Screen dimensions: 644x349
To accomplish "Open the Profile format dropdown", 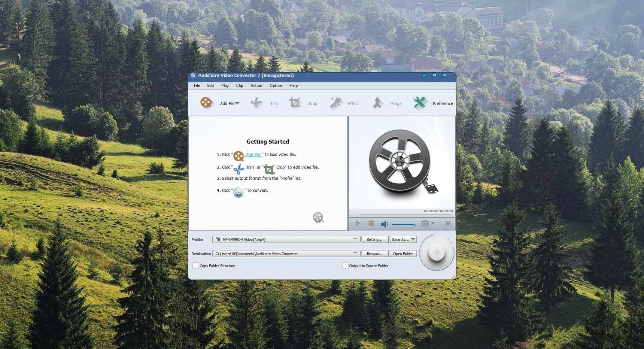I will (x=356, y=239).
